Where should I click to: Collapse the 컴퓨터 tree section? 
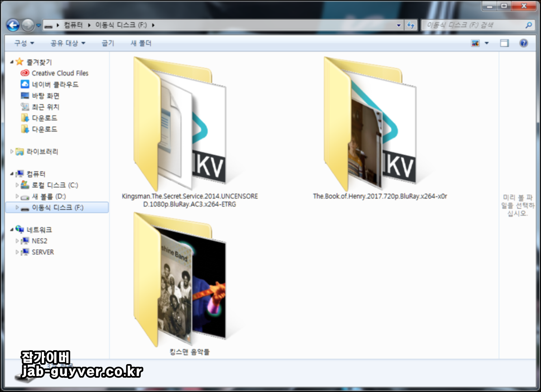click(12, 174)
